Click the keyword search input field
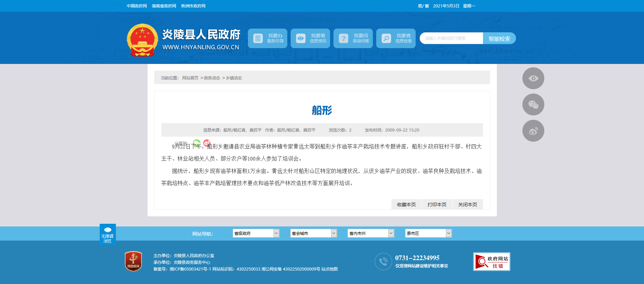The image size is (644, 284). pyautogui.click(x=451, y=38)
